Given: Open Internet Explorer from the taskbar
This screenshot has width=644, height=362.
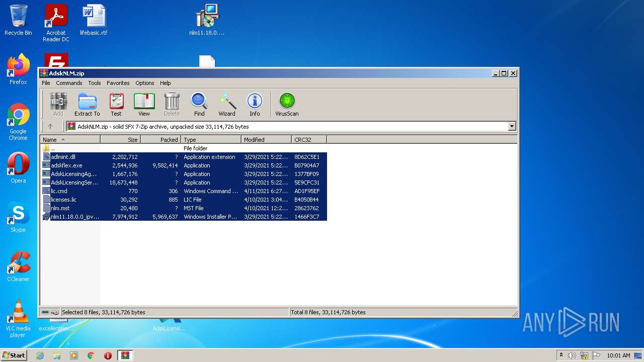Looking at the screenshot, I should point(40,355).
